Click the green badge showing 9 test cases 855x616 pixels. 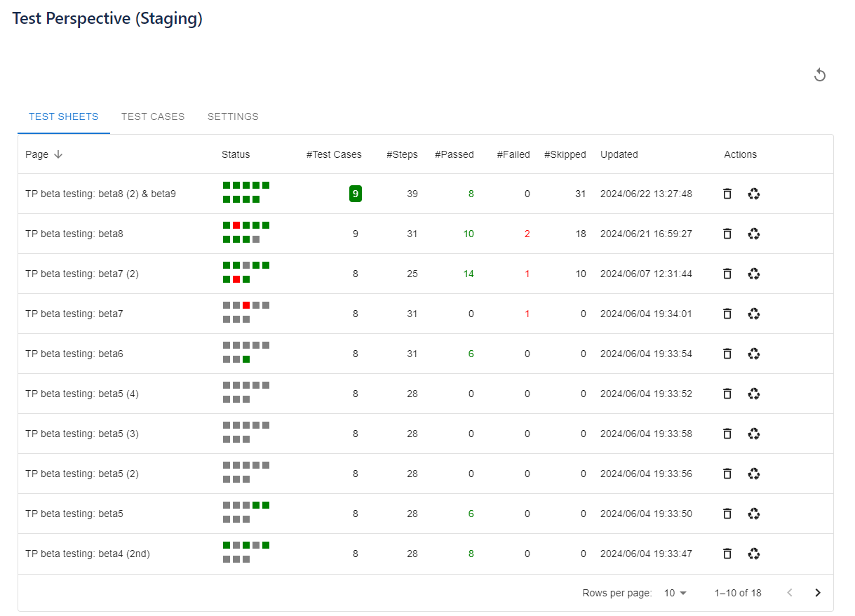[355, 194]
